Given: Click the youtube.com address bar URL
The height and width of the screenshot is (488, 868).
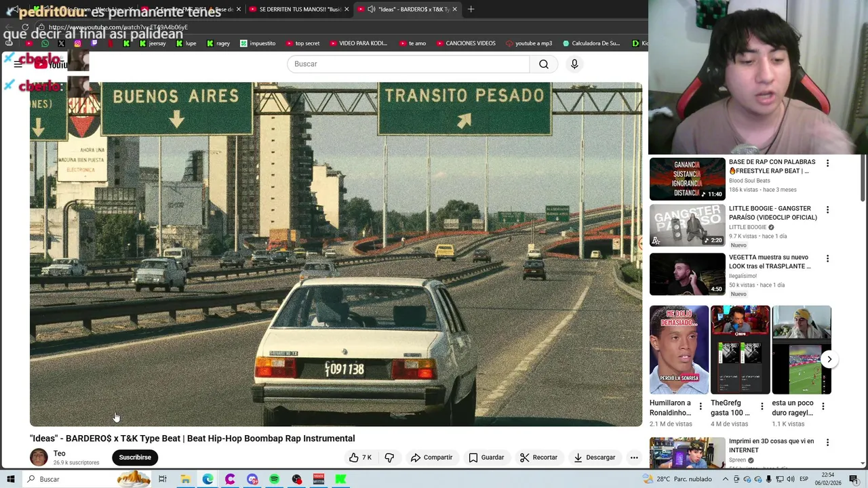Looking at the screenshot, I should point(118,28).
